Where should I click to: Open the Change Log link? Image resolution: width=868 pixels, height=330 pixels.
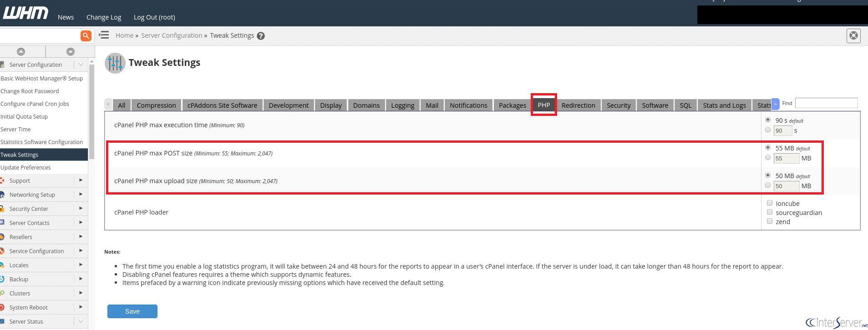click(x=104, y=17)
